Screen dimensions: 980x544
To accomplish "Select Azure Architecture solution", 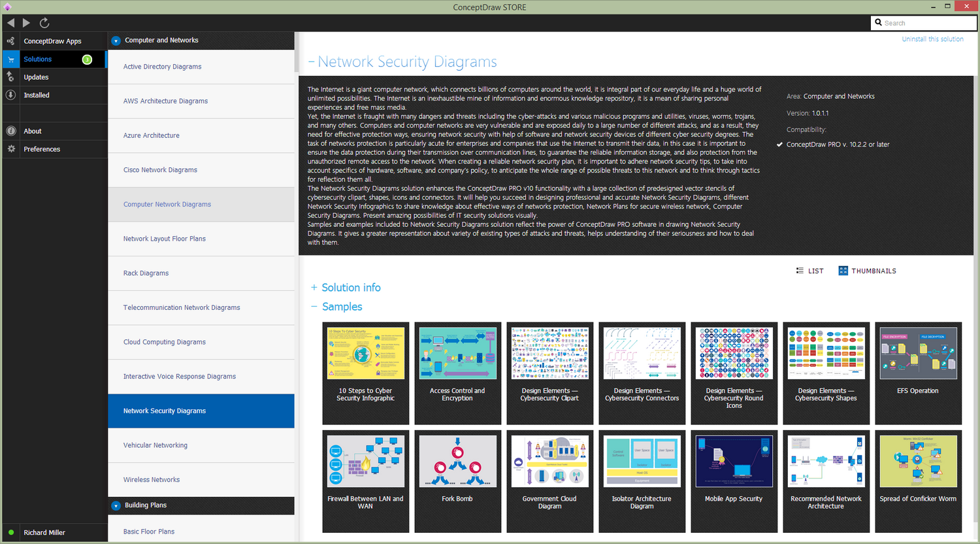I will click(201, 135).
